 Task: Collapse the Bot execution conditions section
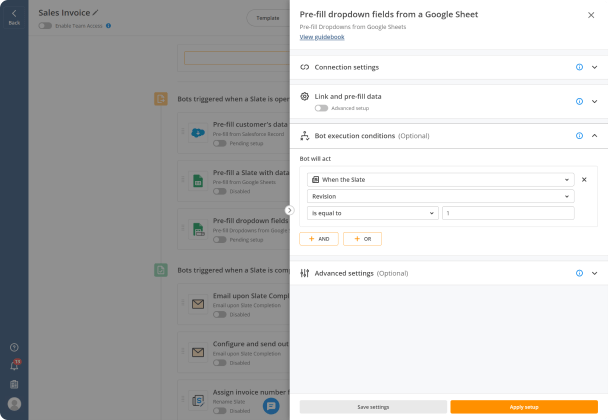(594, 136)
